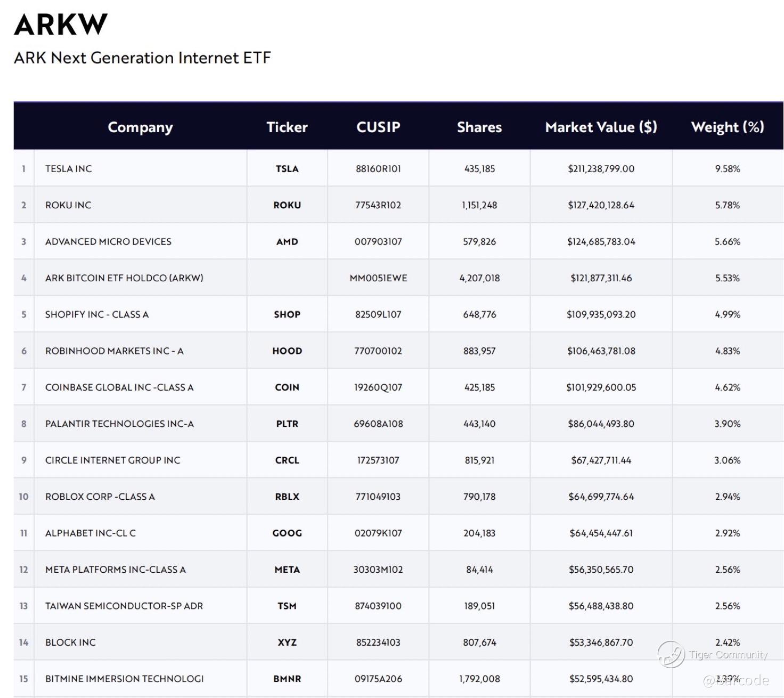Click the Shares column header
The height and width of the screenshot is (698, 784).
[x=479, y=127]
